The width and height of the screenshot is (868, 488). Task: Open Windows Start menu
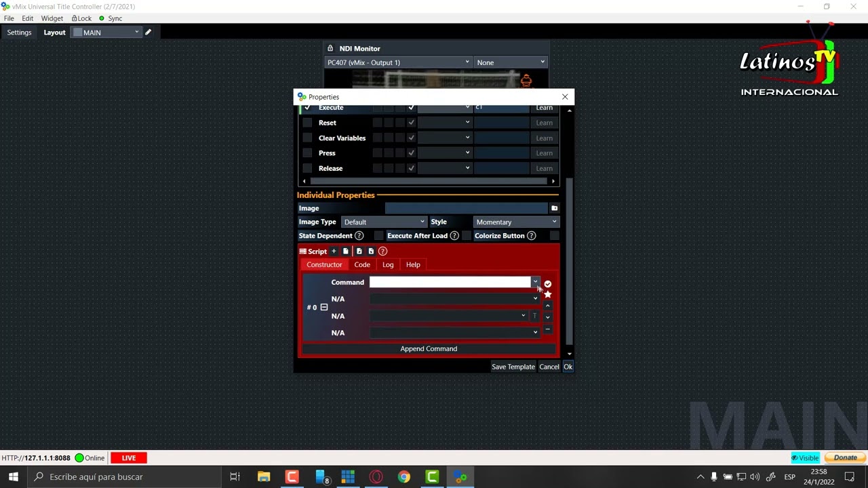[14, 476]
